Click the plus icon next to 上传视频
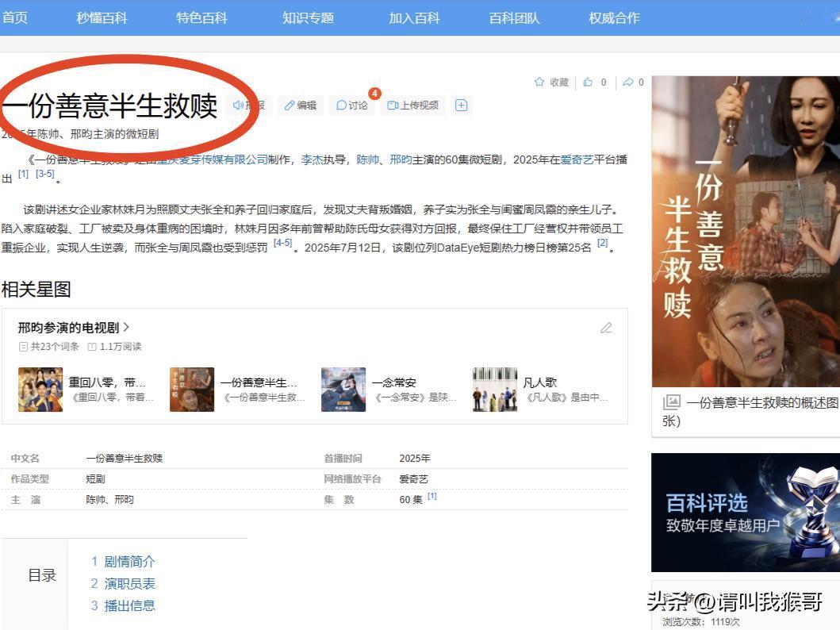The height and width of the screenshot is (630, 840). click(461, 105)
